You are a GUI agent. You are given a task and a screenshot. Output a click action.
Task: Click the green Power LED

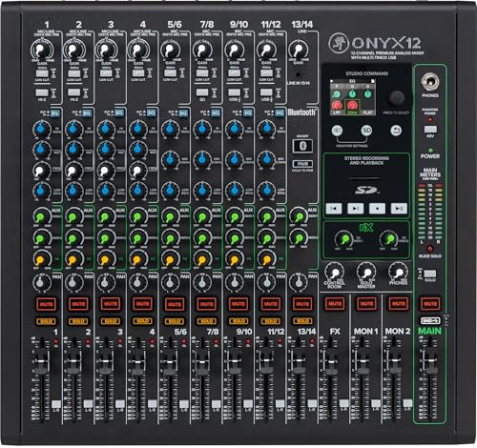click(x=430, y=150)
